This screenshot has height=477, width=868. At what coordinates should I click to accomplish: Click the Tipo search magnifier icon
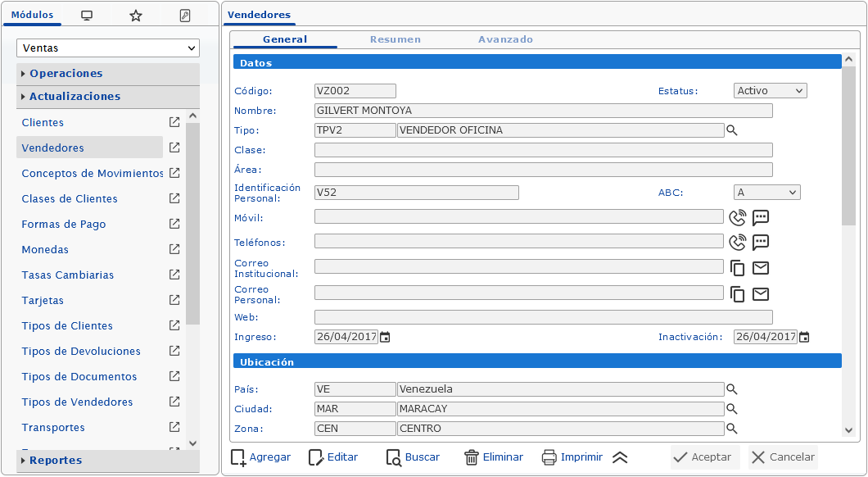[x=732, y=131]
